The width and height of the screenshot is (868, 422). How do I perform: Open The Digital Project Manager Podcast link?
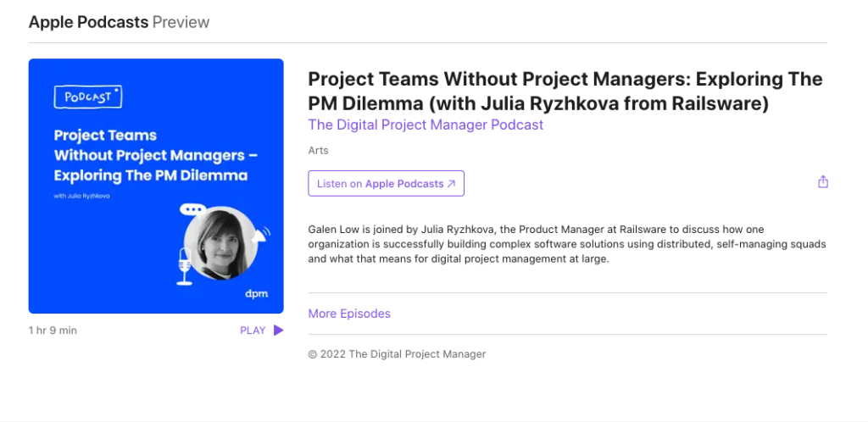pos(426,125)
